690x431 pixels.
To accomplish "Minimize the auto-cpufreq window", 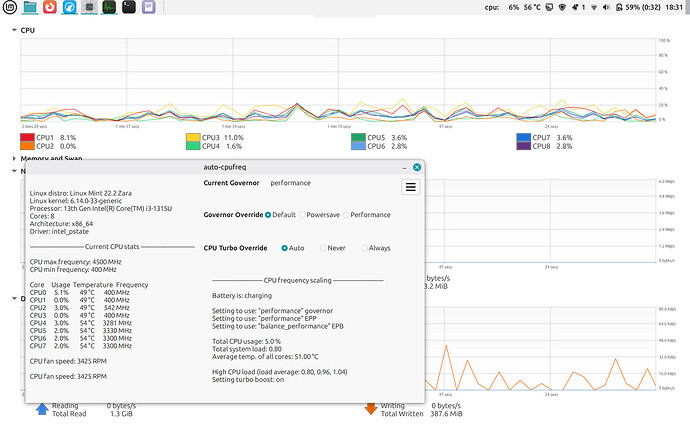I will (x=404, y=168).
